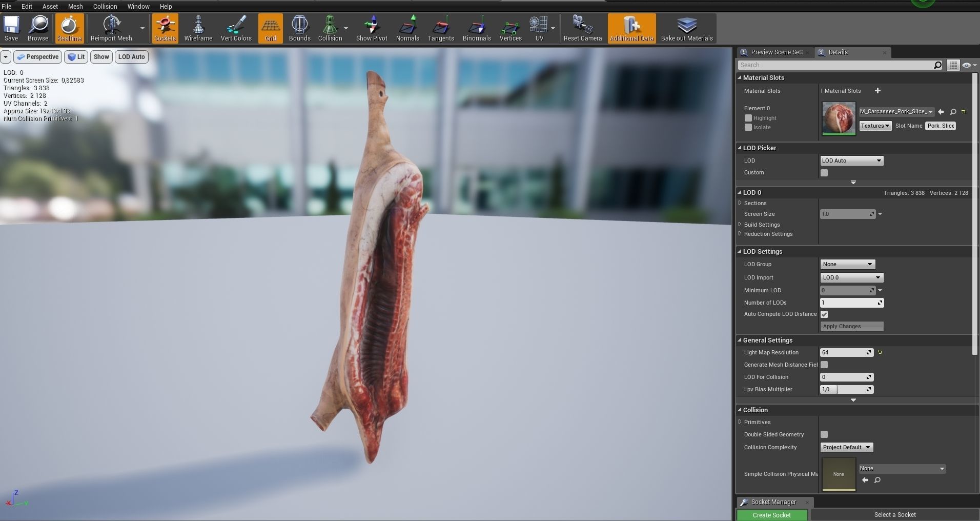Image resolution: width=980 pixels, height=521 pixels.
Task: Click Create Socket button
Action: click(772, 515)
